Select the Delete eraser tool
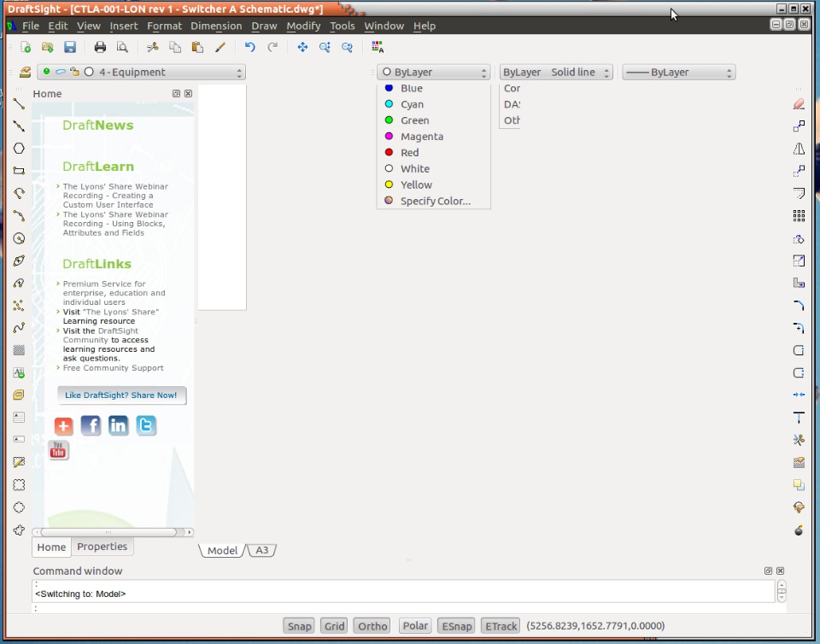Viewport: 820px width, 644px height. 799,104
